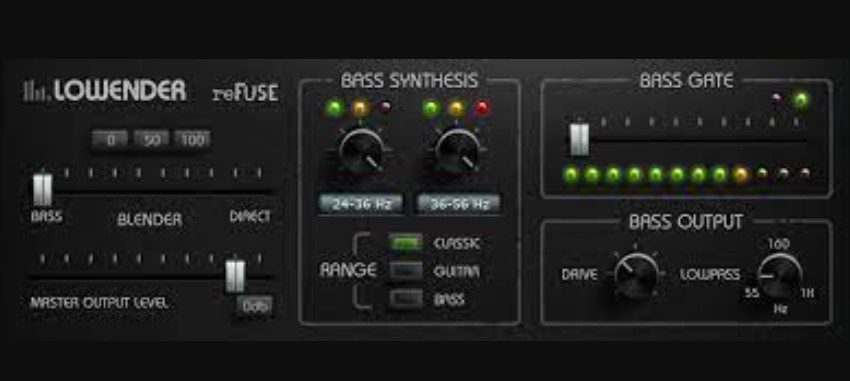Click the reFuse brand logo
Viewport: 850px width, 381px height.
[246, 92]
